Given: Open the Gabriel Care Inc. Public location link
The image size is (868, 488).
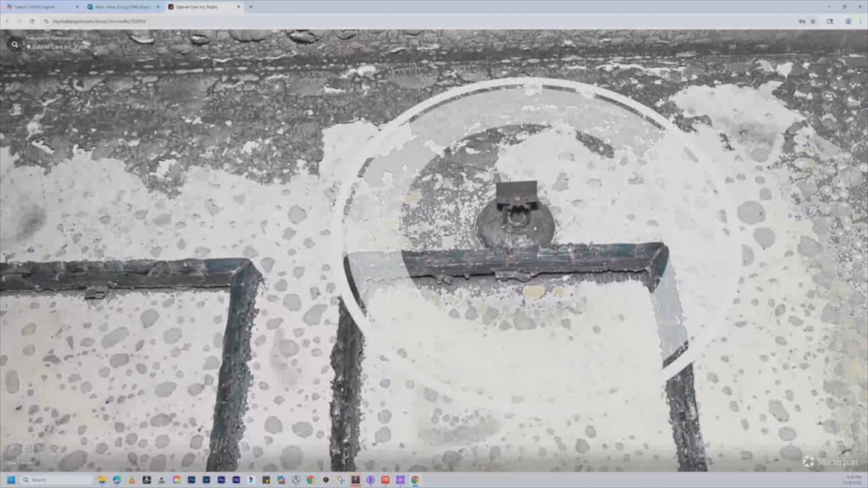Looking at the screenshot, I should click(60, 46).
